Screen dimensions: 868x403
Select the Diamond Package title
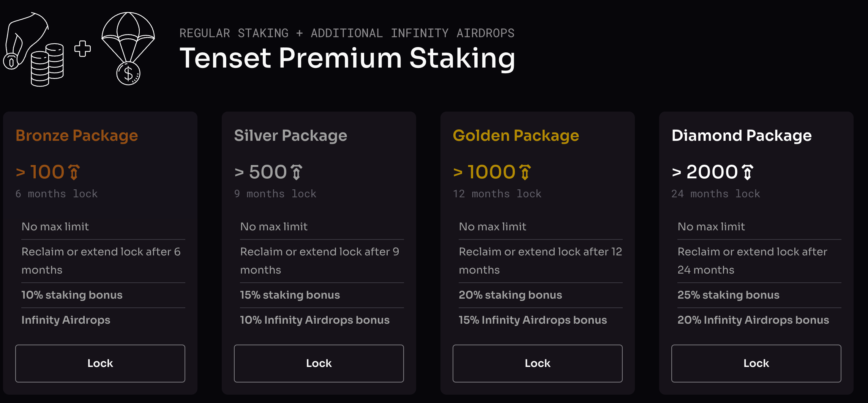[742, 136]
